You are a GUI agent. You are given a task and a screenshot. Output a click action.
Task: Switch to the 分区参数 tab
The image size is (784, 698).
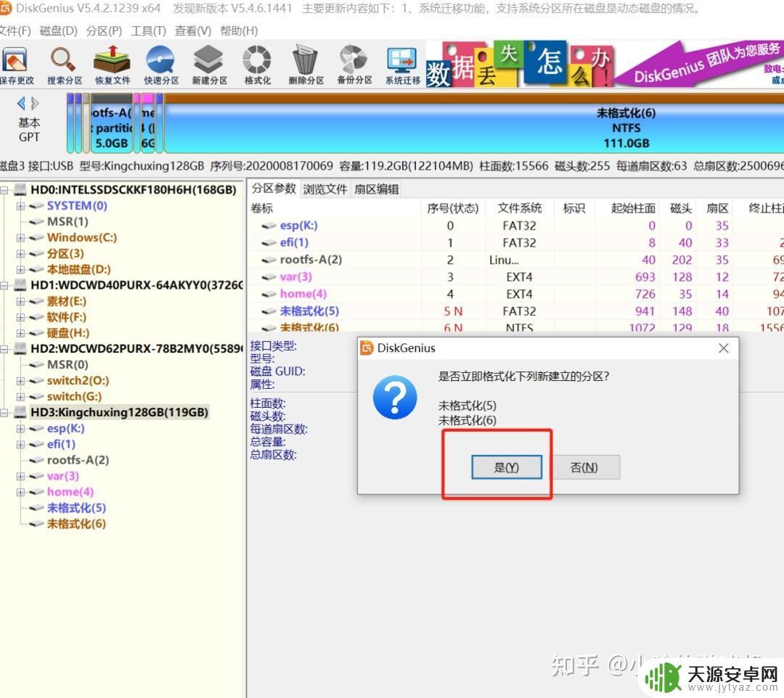coord(274,189)
